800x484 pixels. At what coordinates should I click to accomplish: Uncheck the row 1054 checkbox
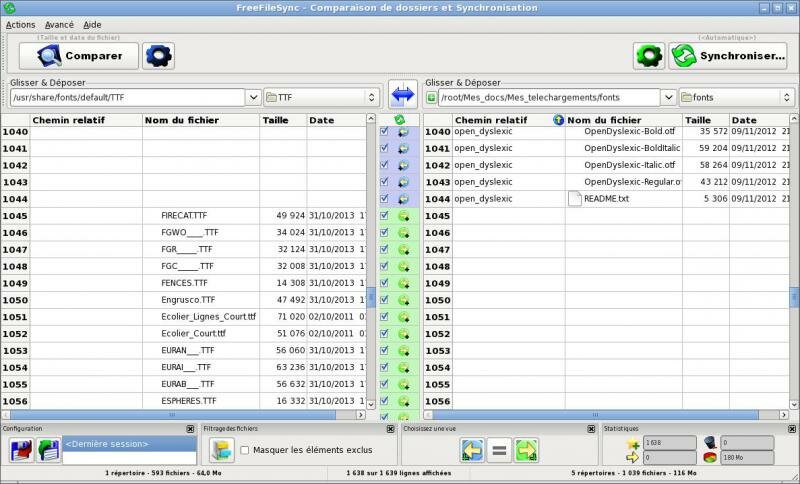[384, 367]
